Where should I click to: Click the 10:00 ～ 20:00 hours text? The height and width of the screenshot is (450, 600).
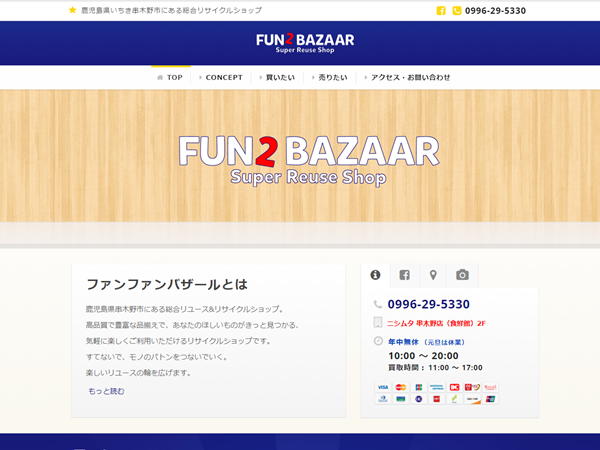tap(423, 356)
